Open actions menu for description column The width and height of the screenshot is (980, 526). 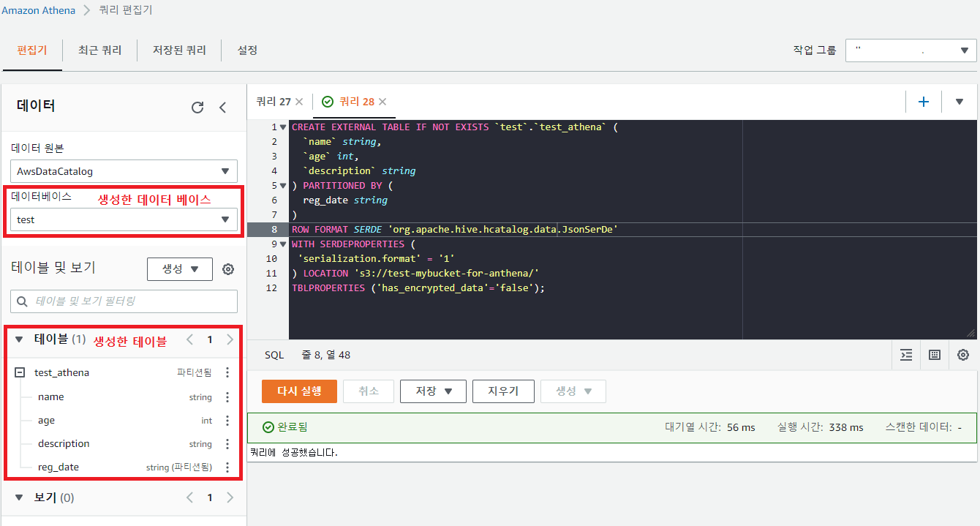point(227,444)
